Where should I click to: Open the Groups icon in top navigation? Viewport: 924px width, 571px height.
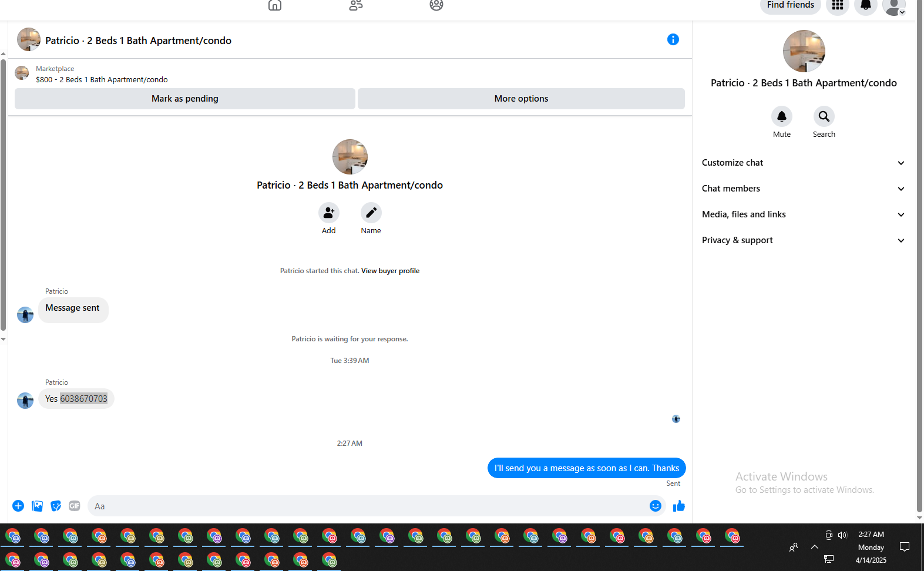pyautogui.click(x=436, y=5)
